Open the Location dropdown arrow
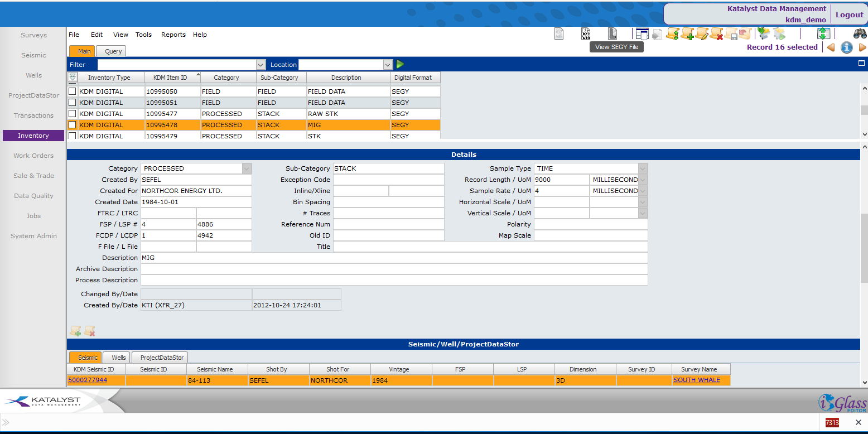868x434 pixels. [388, 65]
